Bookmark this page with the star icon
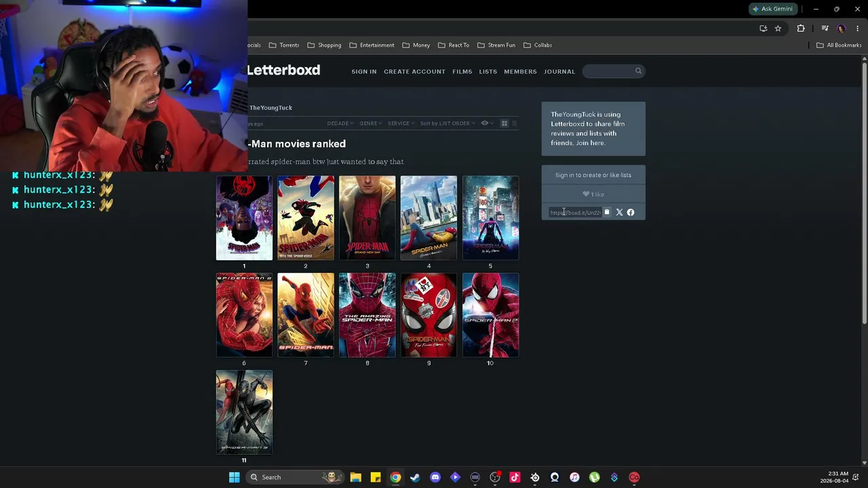868x488 pixels. tap(778, 28)
